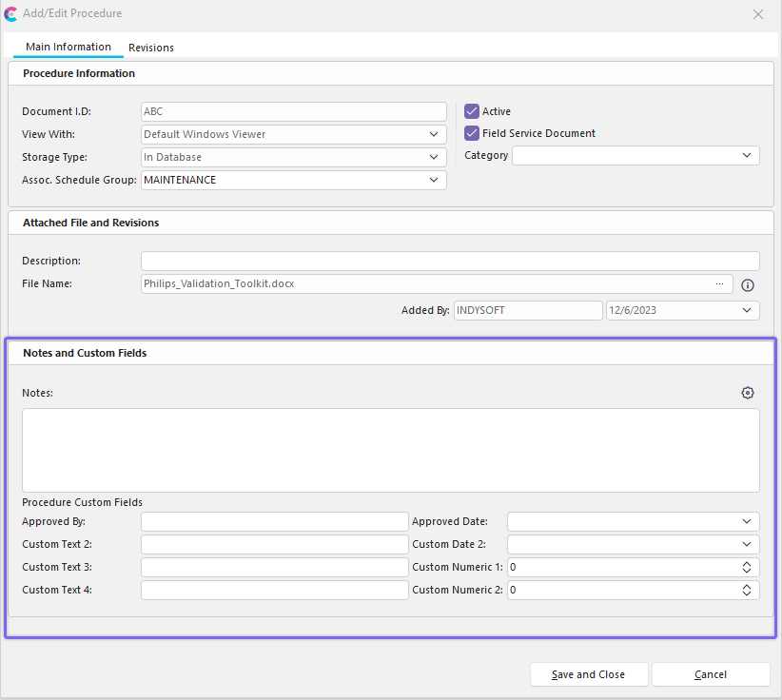The image size is (782, 700).
Task: Click the Approved By text field
Action: [x=274, y=521]
